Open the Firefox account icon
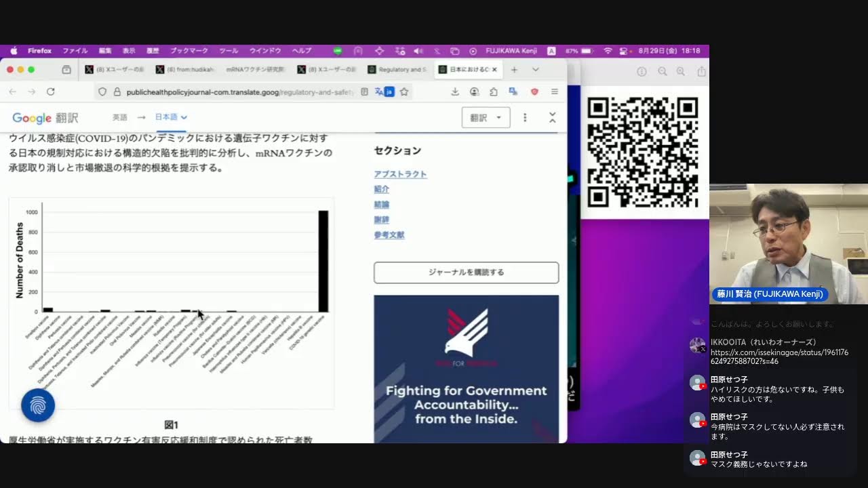 coord(475,91)
